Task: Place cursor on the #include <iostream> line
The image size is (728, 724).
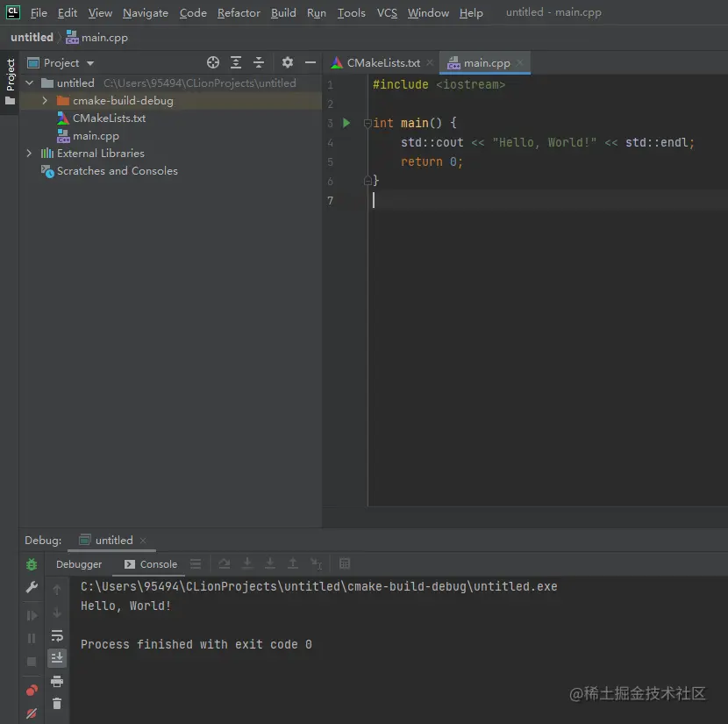Action: 439,84
